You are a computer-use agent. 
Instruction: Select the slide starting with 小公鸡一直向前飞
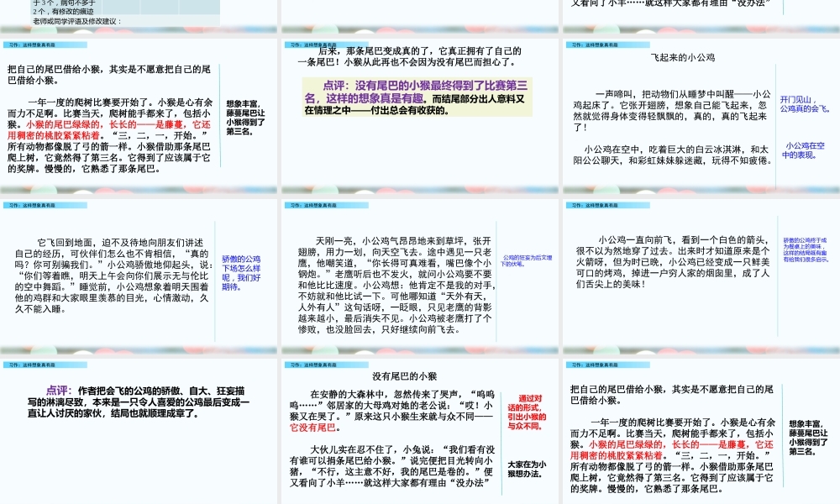point(701,276)
